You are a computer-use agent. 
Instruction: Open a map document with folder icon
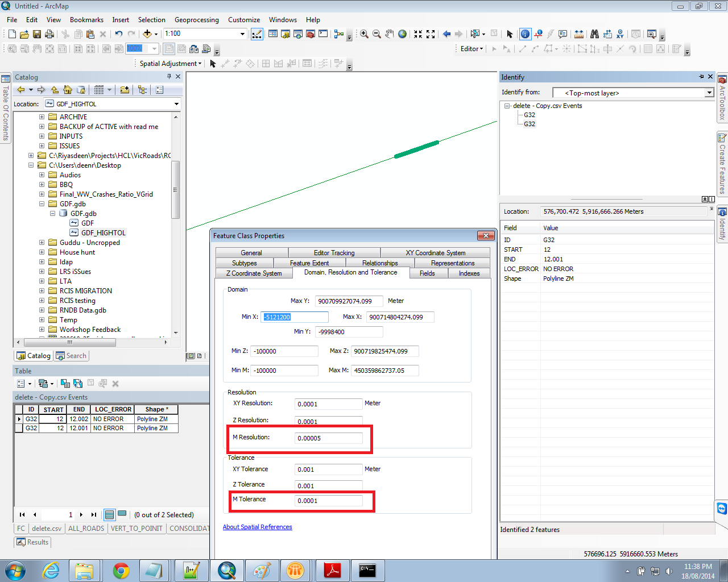tap(24, 34)
